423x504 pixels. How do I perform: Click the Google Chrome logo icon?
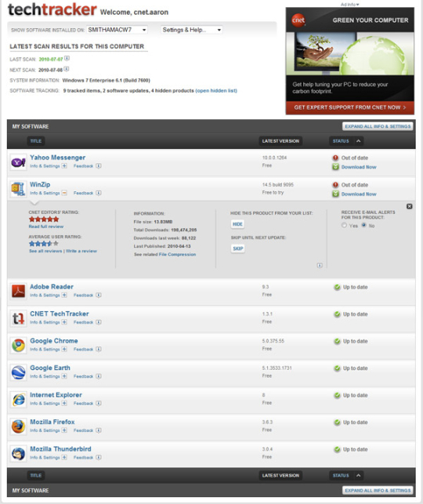click(x=18, y=346)
